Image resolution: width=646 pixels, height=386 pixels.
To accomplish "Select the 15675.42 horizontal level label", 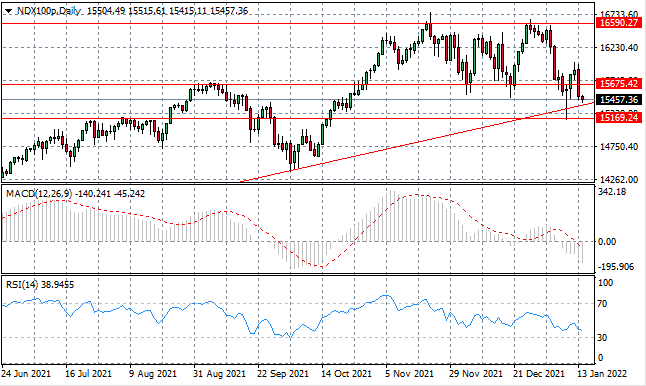I will click(618, 84).
